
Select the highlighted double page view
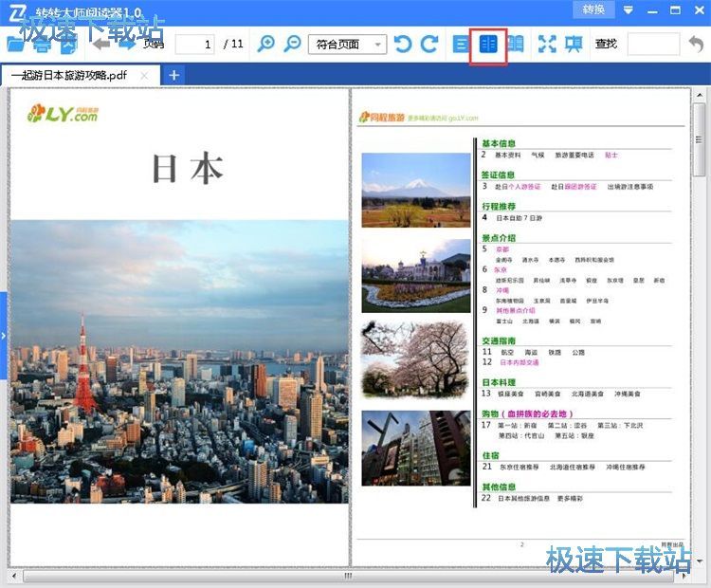(488, 45)
